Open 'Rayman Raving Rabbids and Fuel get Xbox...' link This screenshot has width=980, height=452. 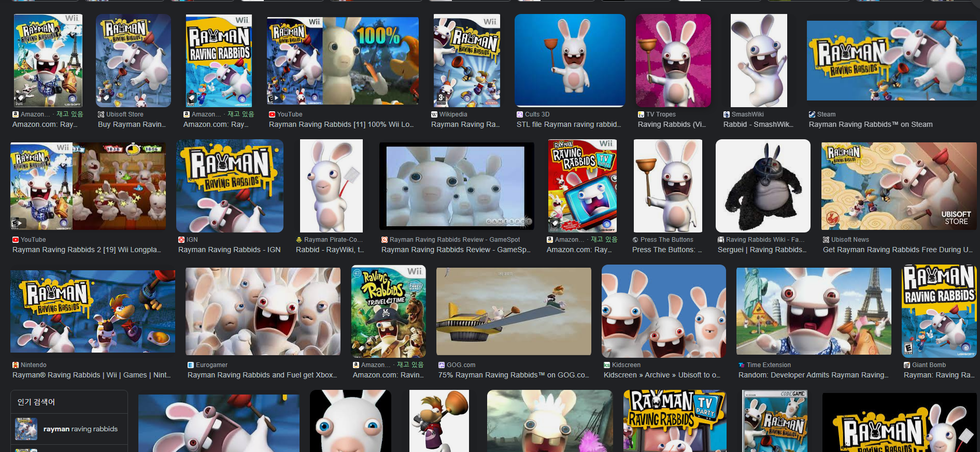pyautogui.click(x=262, y=375)
